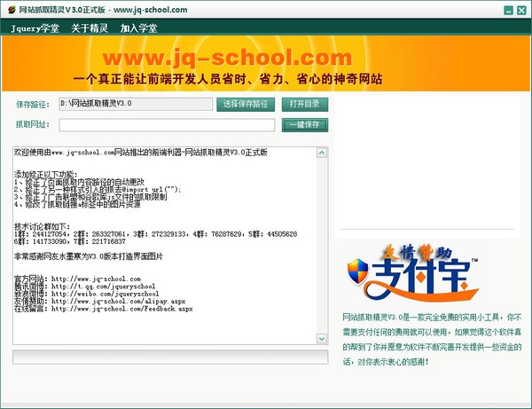Open the 加入学堂 menu
This screenshot has width=532, height=409.
point(138,28)
